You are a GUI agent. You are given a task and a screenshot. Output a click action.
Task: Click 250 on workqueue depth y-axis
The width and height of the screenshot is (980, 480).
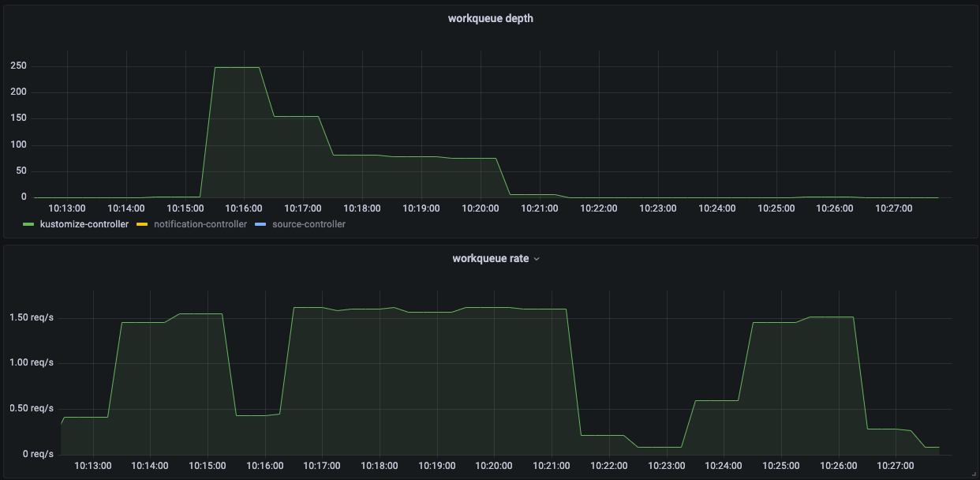click(x=18, y=66)
